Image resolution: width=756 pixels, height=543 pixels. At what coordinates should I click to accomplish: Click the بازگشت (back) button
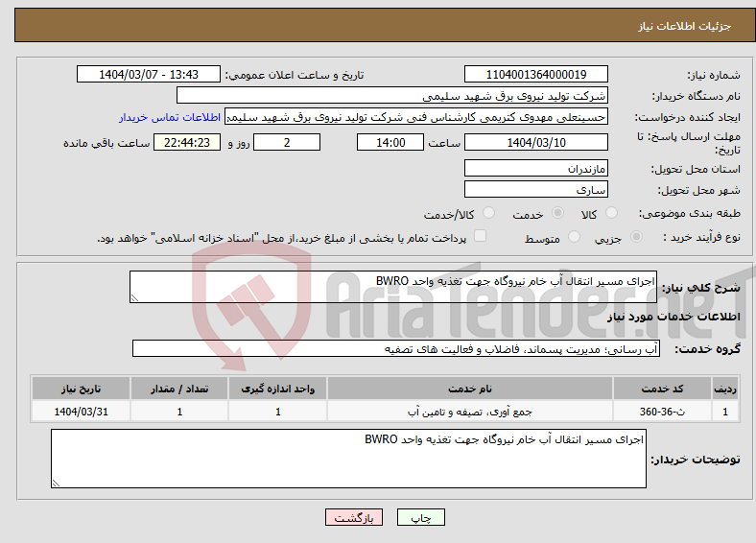coord(354,517)
